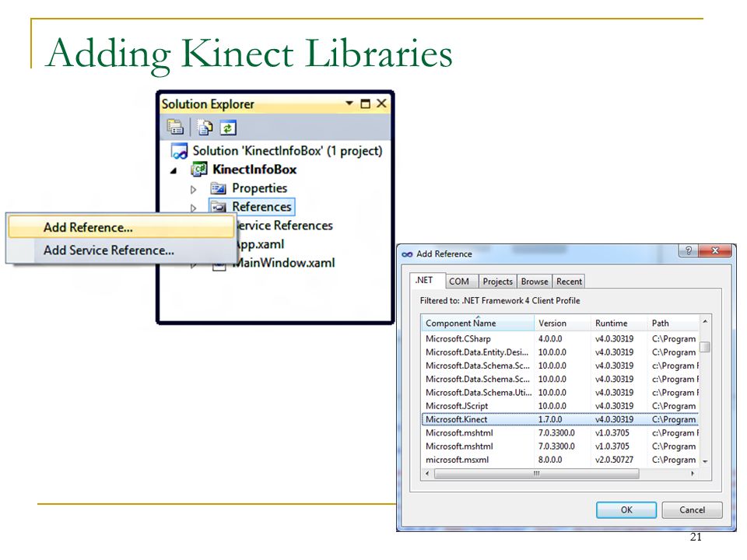The width and height of the screenshot is (747, 560).
Task: Click the horizontal scrollbar right arrow
Action: pos(693,474)
